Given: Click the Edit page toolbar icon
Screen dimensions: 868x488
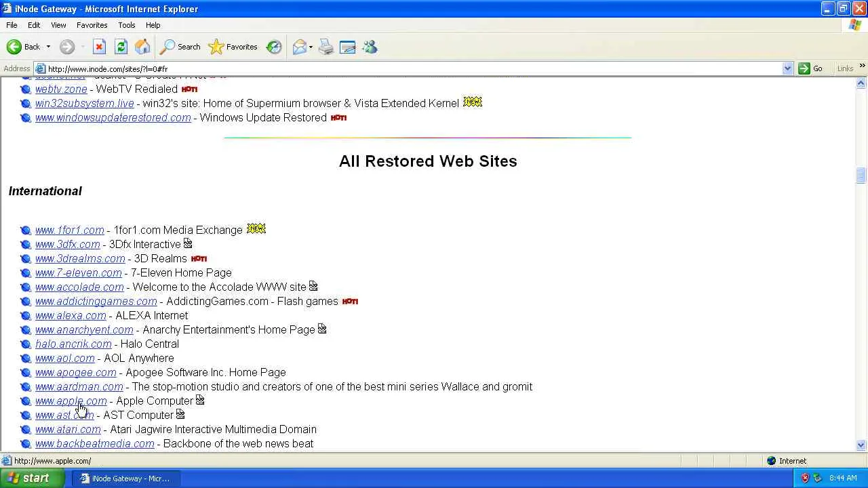Looking at the screenshot, I should 348,47.
